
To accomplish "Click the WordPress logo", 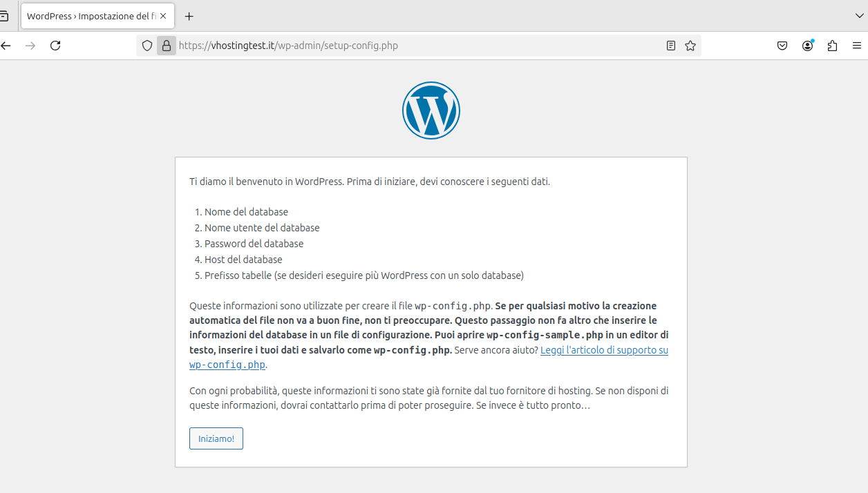I will coord(431,110).
